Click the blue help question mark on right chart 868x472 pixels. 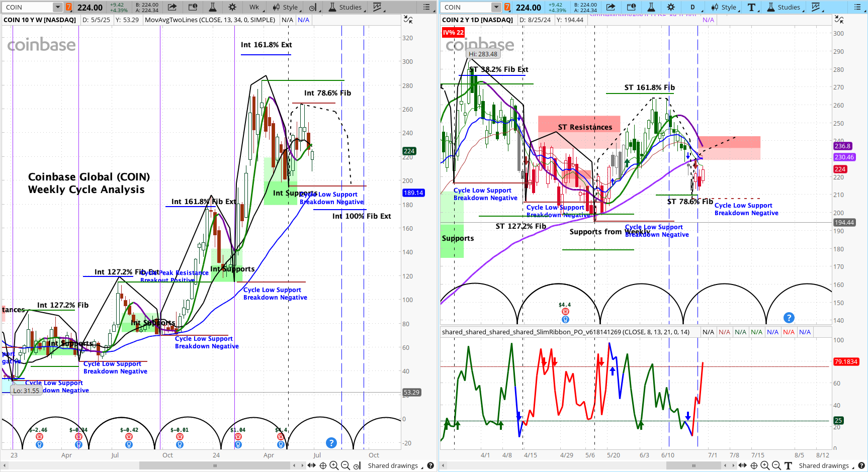click(789, 318)
